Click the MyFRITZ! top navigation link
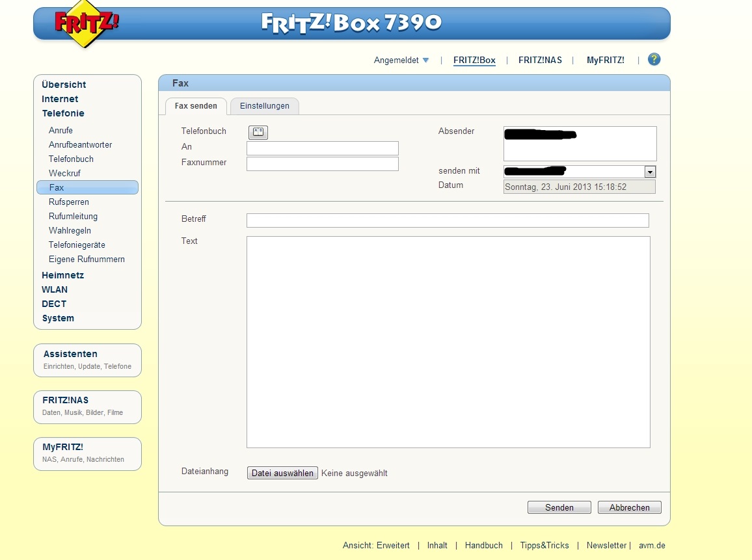 point(605,60)
